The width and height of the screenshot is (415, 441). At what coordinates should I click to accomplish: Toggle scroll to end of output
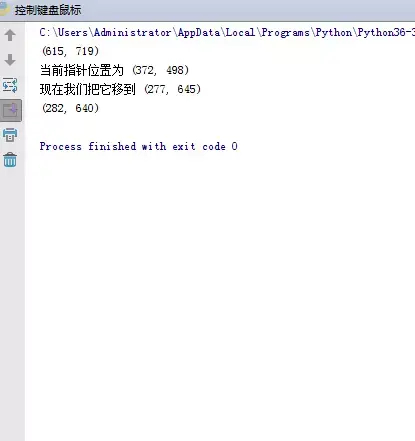[x=11, y=110]
